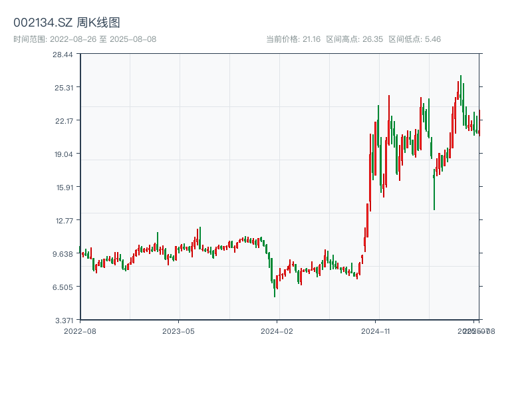This screenshot has width=532, height=399.
Task: Click the 区间低点 5.46 label
Action: [414, 39]
